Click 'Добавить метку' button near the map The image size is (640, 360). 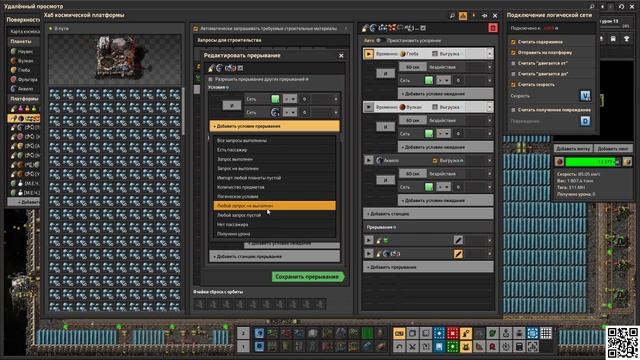click(x=573, y=149)
